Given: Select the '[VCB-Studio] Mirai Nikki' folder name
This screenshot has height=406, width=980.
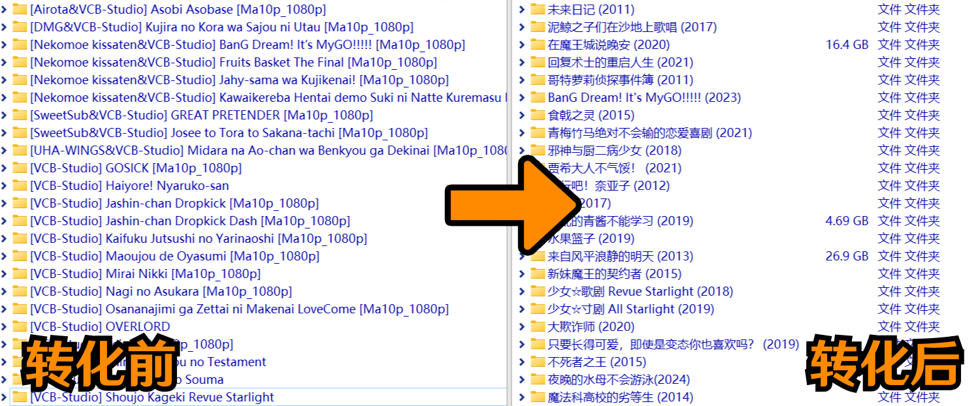Looking at the screenshot, I should 145,274.
